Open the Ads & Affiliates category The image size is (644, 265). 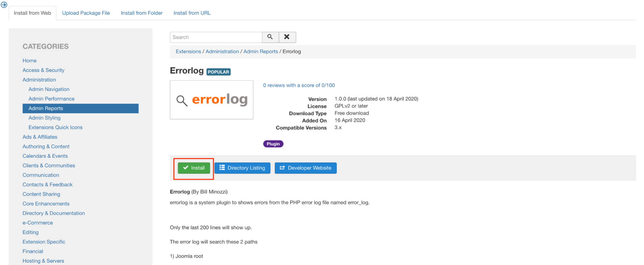click(40, 137)
